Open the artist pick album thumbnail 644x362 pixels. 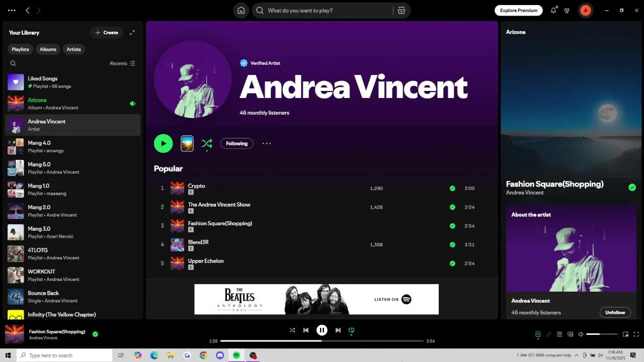click(x=187, y=143)
